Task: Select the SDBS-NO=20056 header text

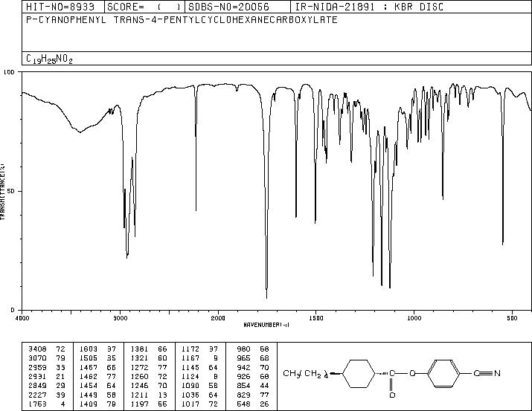Action: click(228, 7)
